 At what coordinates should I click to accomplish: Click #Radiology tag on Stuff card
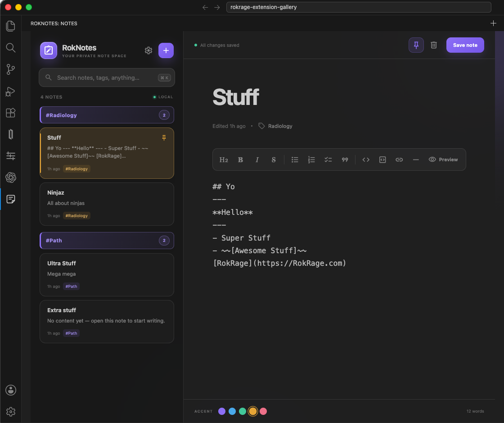76,169
